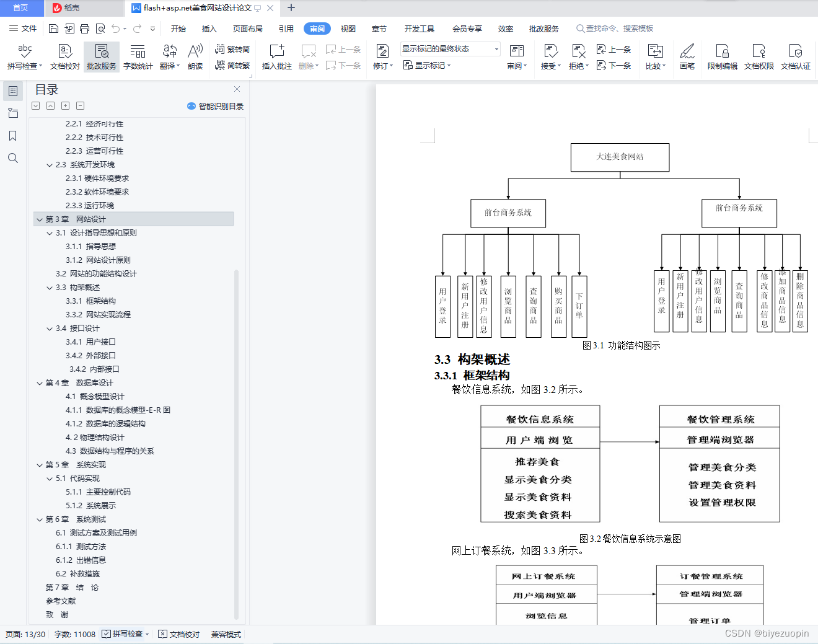Collapse the 第6章 系统测试 node

(40, 519)
